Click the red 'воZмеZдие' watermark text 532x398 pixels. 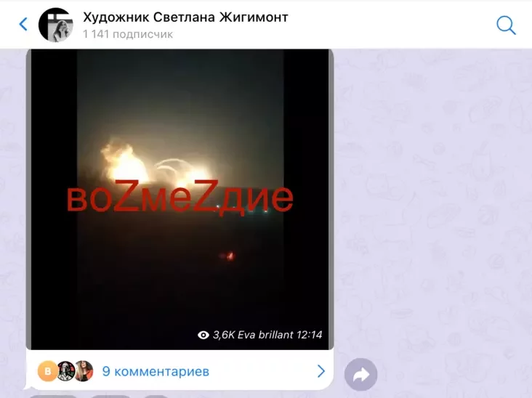180,196
